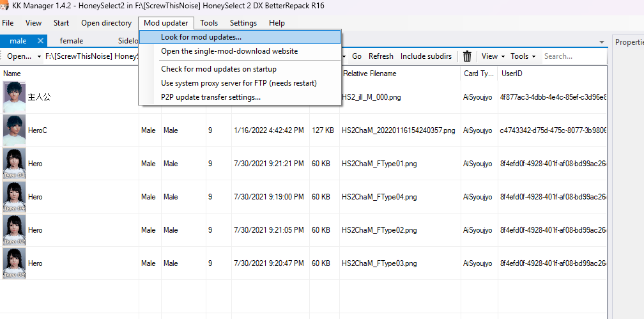Click the trash can delete icon
644x319 pixels.
(467, 56)
